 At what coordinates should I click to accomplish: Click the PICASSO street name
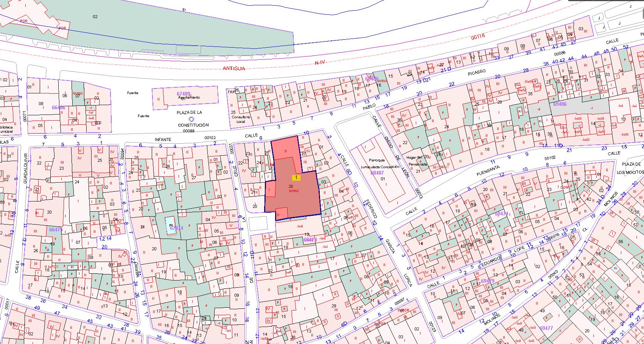476,74
